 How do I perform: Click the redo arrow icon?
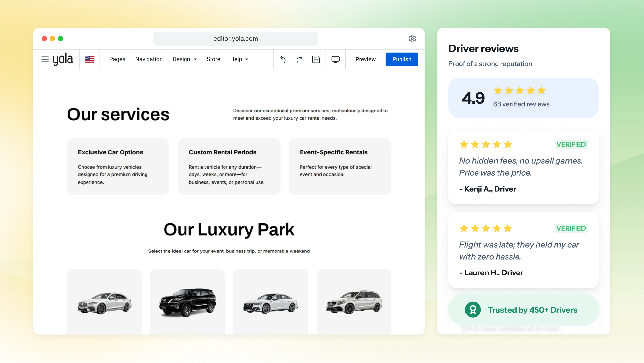(299, 59)
